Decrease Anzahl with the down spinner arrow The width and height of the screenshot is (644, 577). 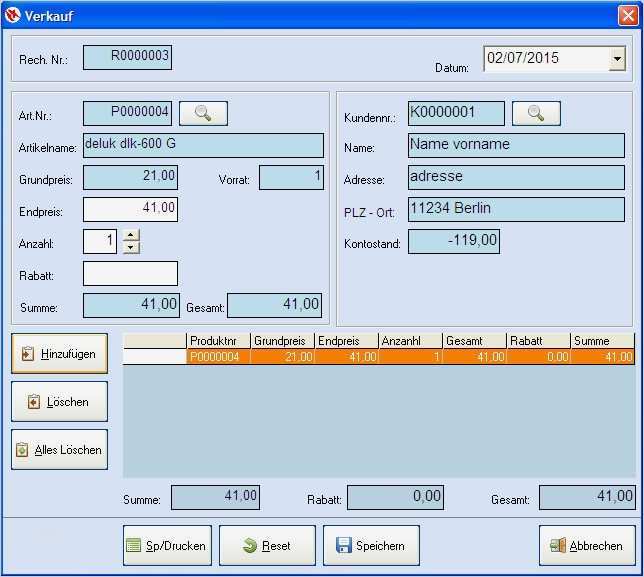pos(131,247)
